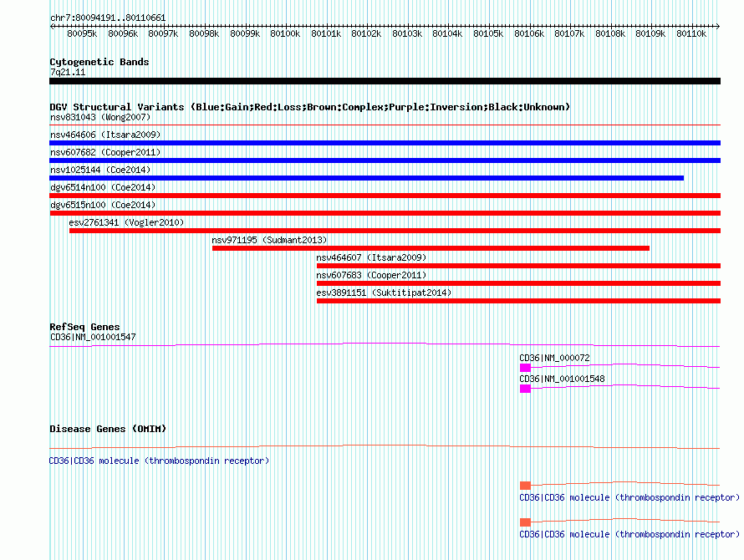Click the nsv607683 (Cooper2011) variant label
Screen dimensions: 744x560
coord(371,275)
